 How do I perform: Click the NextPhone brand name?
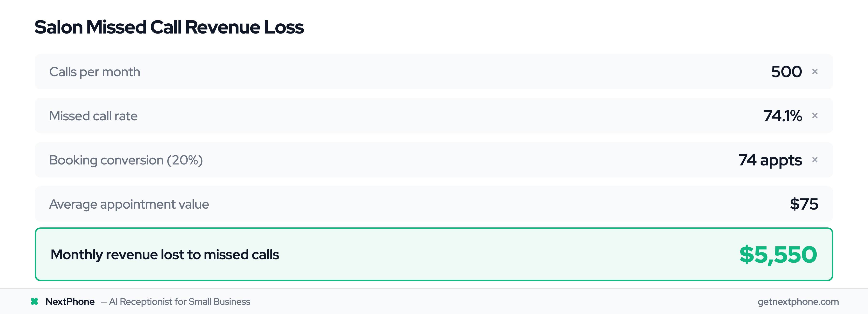click(70, 301)
